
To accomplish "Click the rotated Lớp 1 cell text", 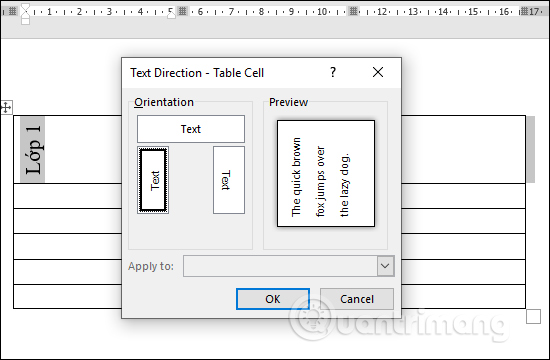I will point(33,150).
